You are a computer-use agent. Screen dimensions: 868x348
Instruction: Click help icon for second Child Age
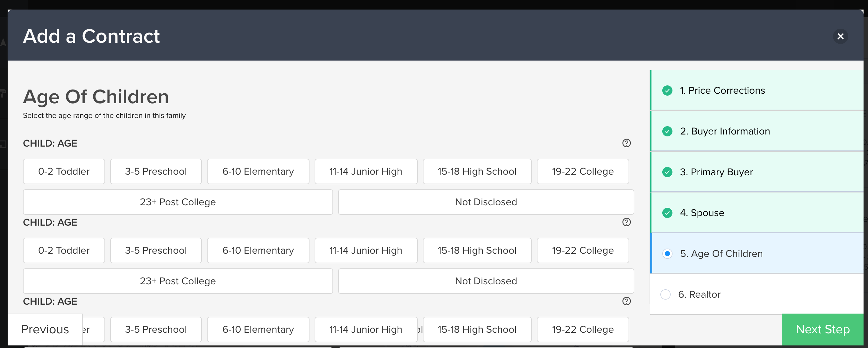pyautogui.click(x=626, y=222)
